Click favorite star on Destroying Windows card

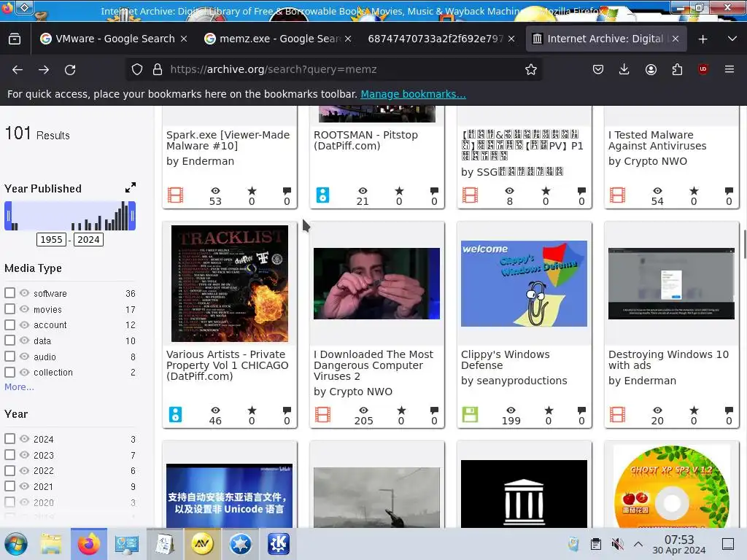coord(694,410)
